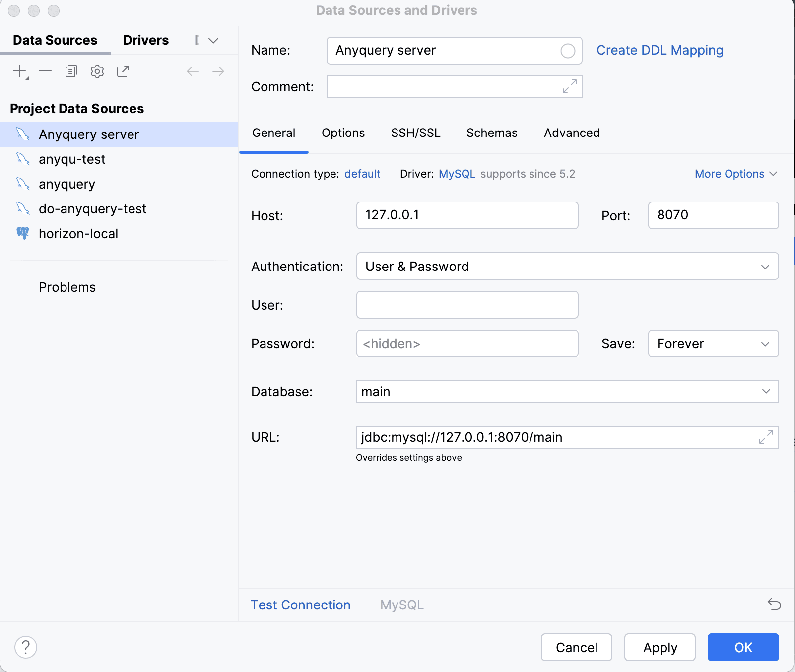
Task: Click the Add data source plus icon
Action: tap(20, 71)
